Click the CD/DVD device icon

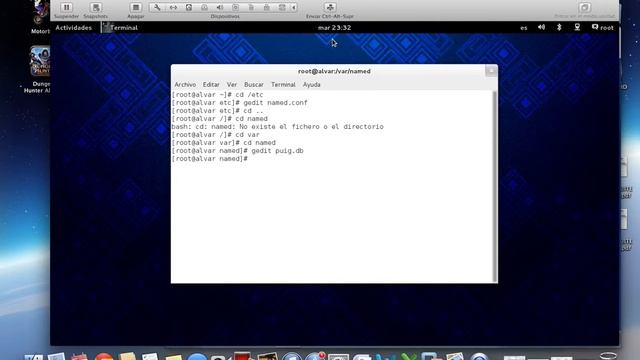click(204, 7)
